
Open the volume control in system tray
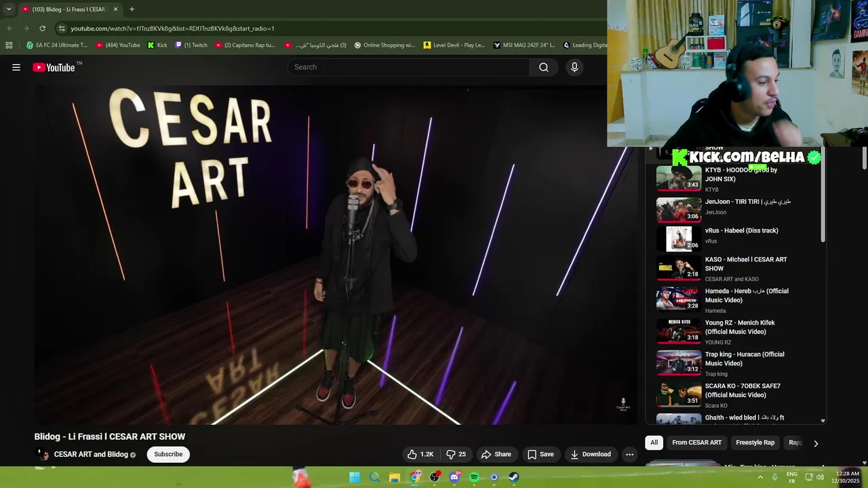[820, 477]
